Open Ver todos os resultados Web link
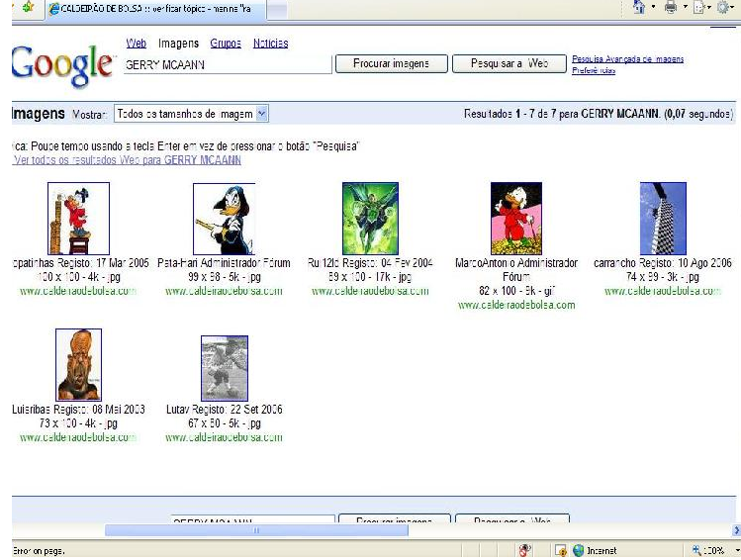 click(x=127, y=159)
